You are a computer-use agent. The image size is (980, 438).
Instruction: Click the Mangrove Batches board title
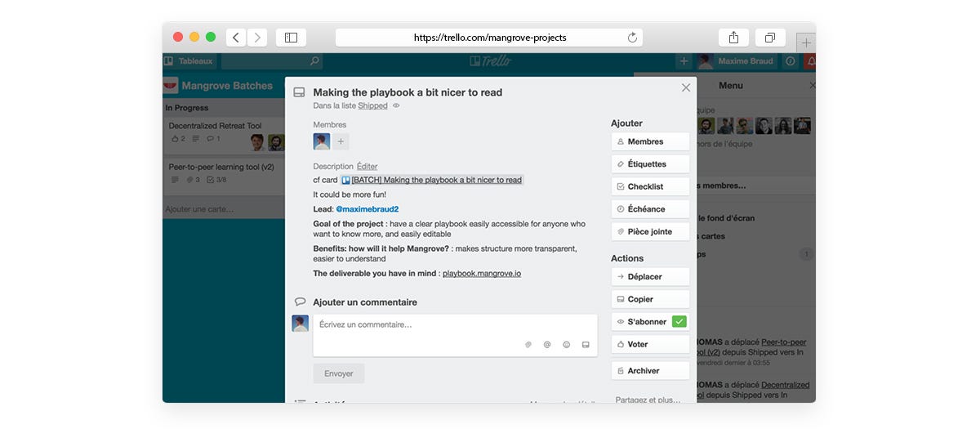(x=227, y=86)
